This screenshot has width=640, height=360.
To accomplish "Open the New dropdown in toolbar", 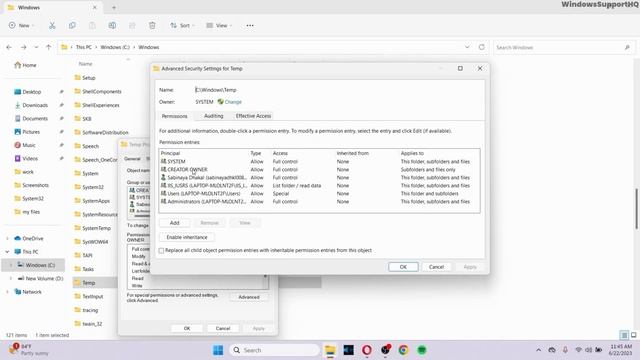I will point(21,25).
